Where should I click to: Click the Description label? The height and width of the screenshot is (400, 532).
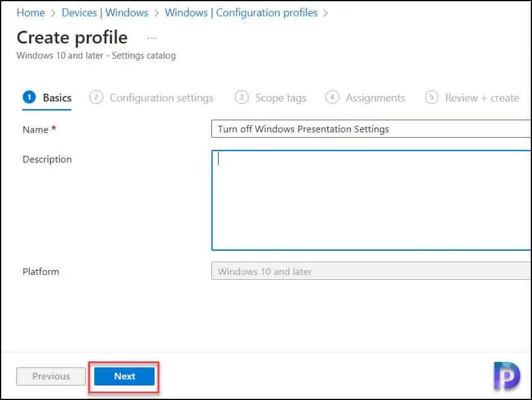47,160
